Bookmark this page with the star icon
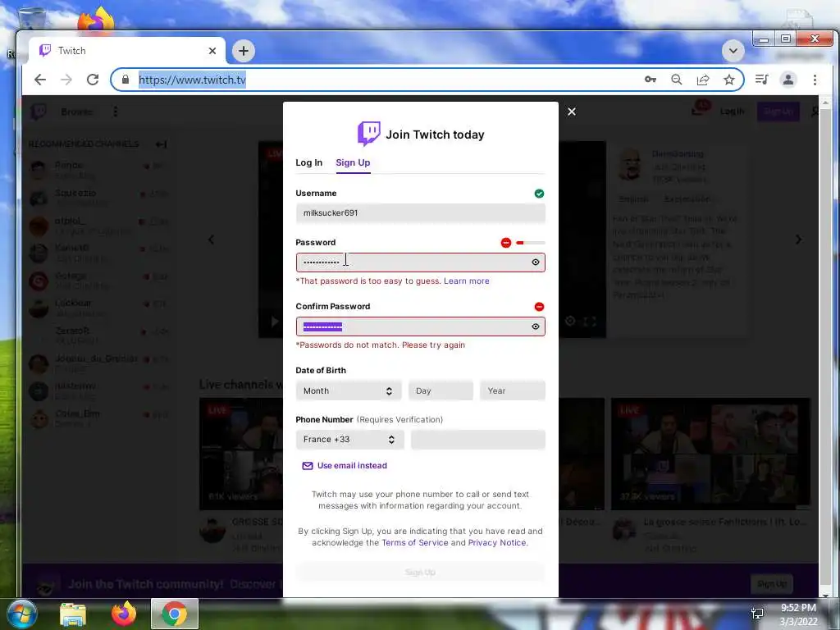This screenshot has width=840, height=630. 729,80
